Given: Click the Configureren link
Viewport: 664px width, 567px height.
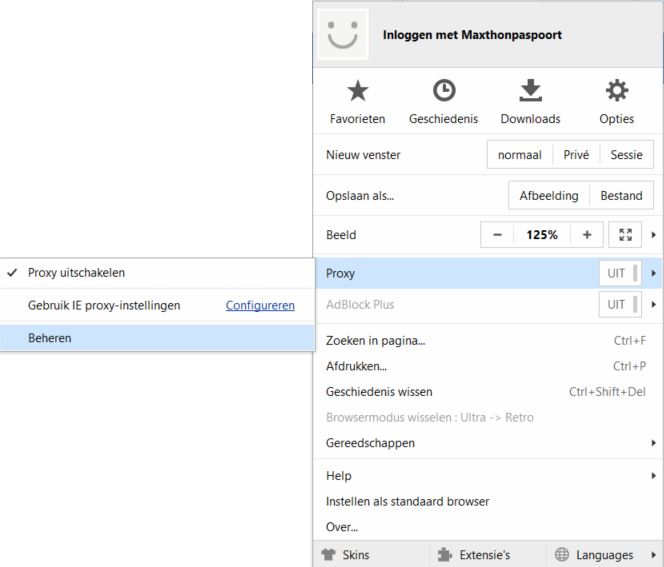Looking at the screenshot, I should point(260,305).
